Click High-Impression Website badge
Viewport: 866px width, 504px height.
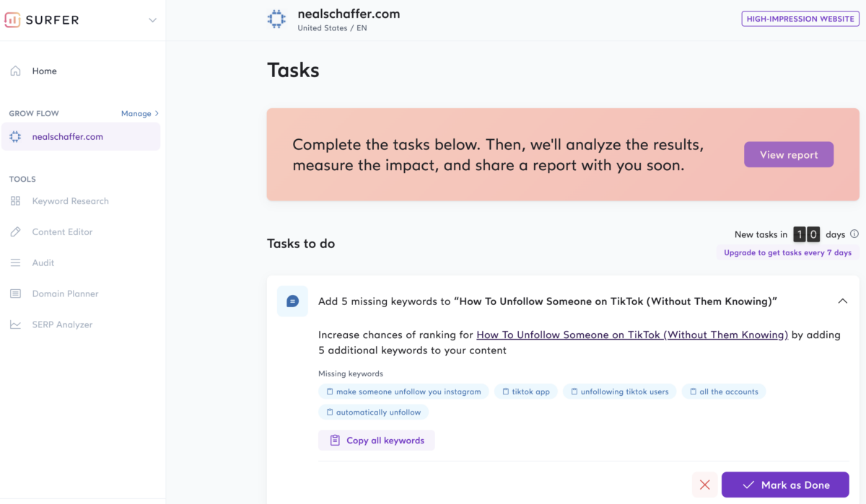800,19
